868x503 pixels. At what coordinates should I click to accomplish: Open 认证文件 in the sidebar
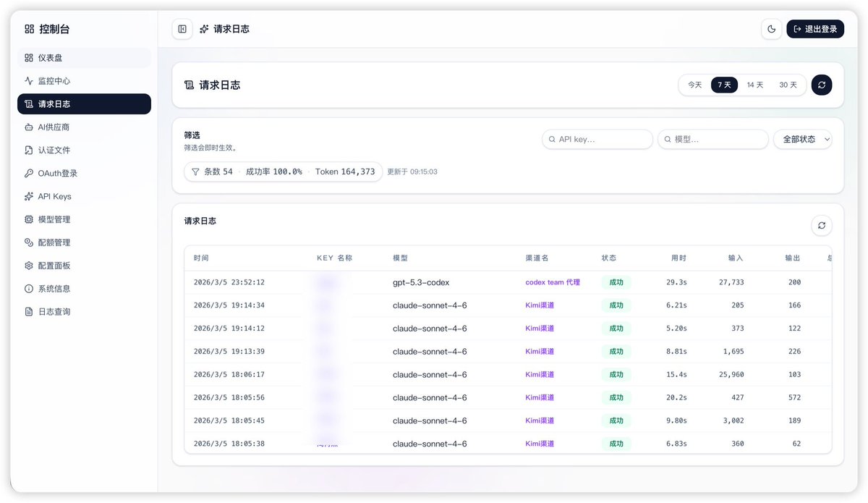coord(84,151)
